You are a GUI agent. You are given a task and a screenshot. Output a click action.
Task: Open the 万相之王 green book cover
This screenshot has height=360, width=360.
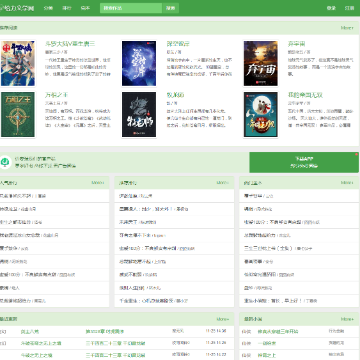pos(18,115)
